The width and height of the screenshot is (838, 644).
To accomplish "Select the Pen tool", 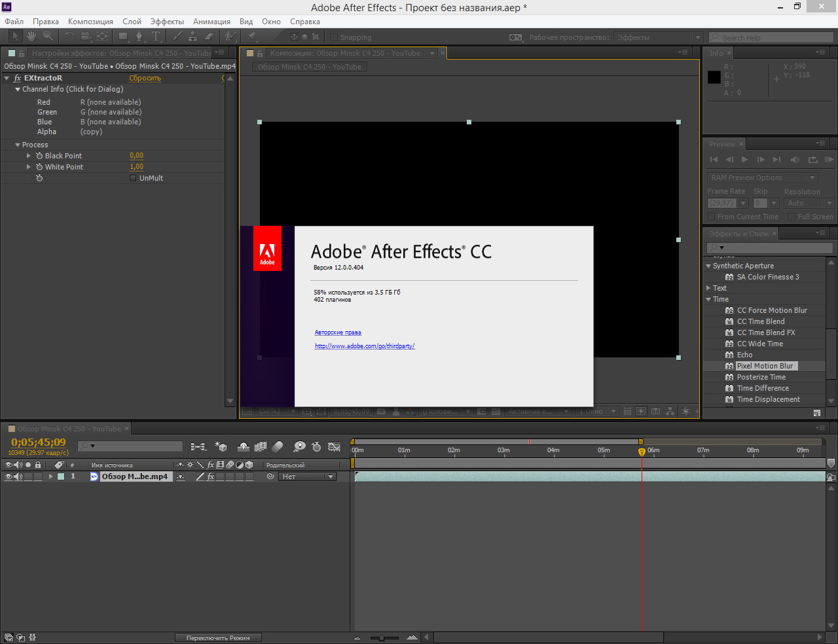I will [x=139, y=37].
